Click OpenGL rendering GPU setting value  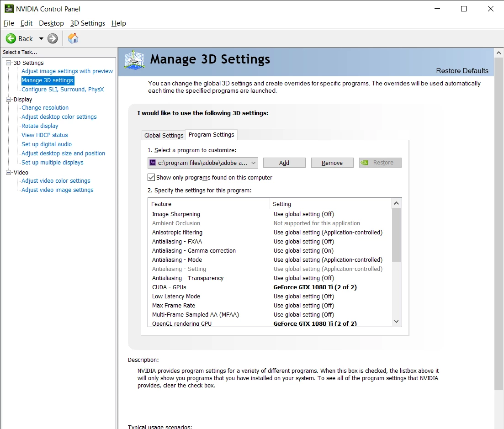(x=315, y=323)
